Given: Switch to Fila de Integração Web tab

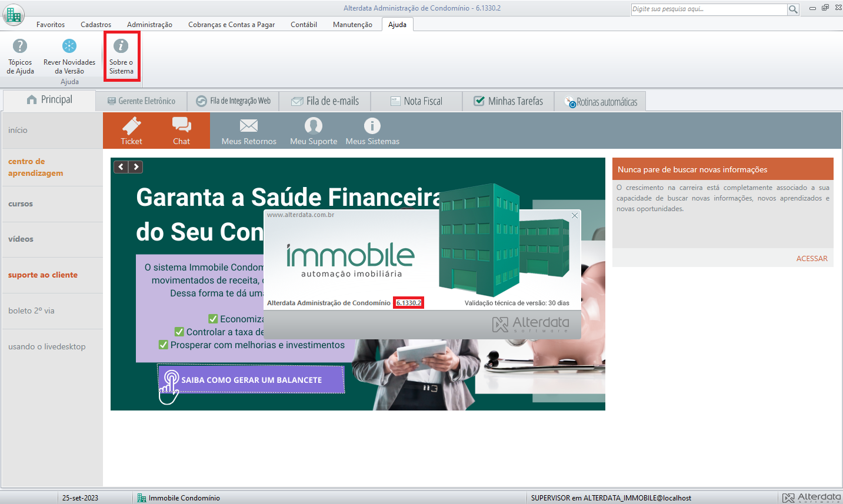Looking at the screenshot, I should [233, 101].
